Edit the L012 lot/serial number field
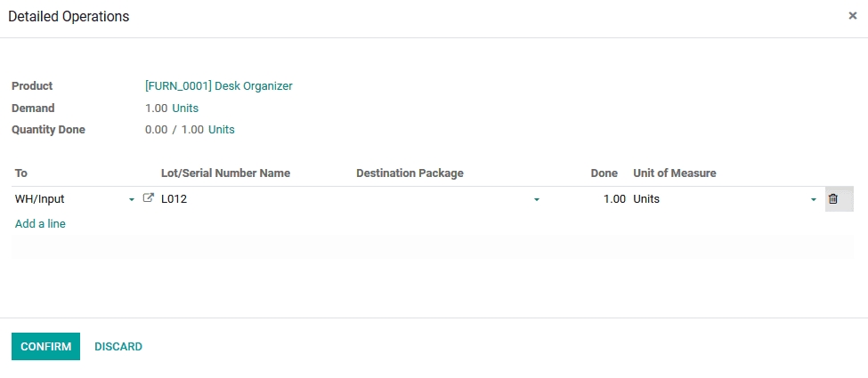The width and height of the screenshot is (868, 378). point(249,199)
